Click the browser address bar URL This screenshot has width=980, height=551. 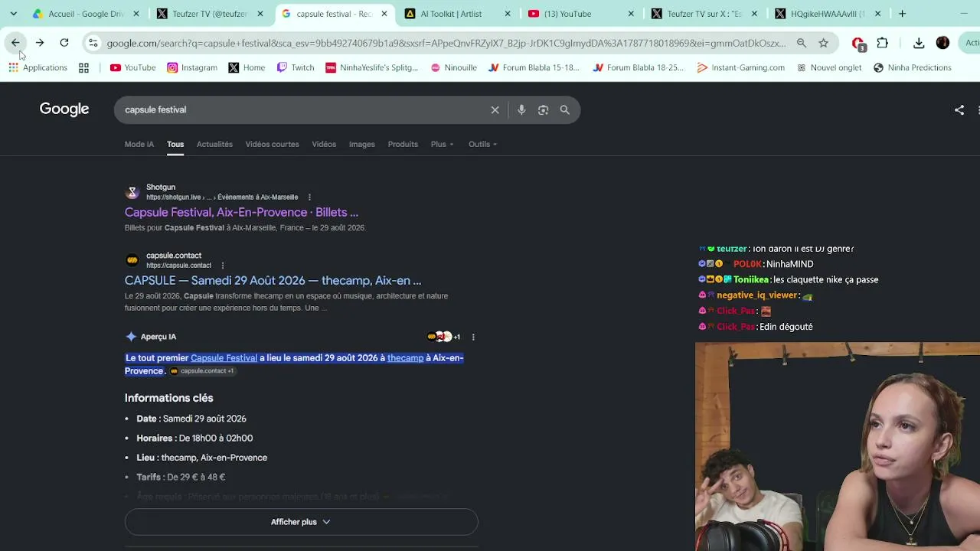(x=446, y=44)
